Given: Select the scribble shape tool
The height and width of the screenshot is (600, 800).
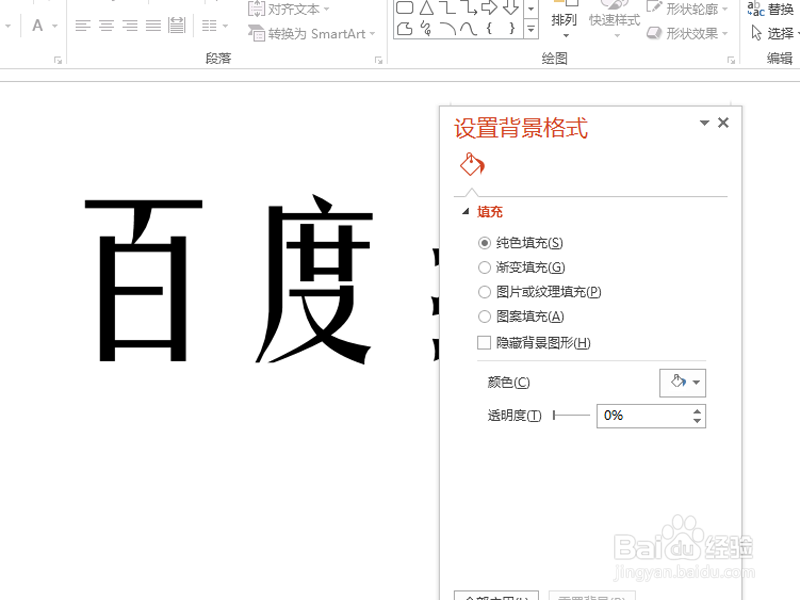Looking at the screenshot, I should (x=426, y=28).
